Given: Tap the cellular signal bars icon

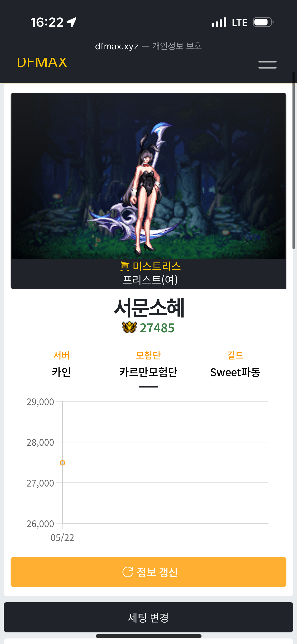Looking at the screenshot, I should coord(219,22).
